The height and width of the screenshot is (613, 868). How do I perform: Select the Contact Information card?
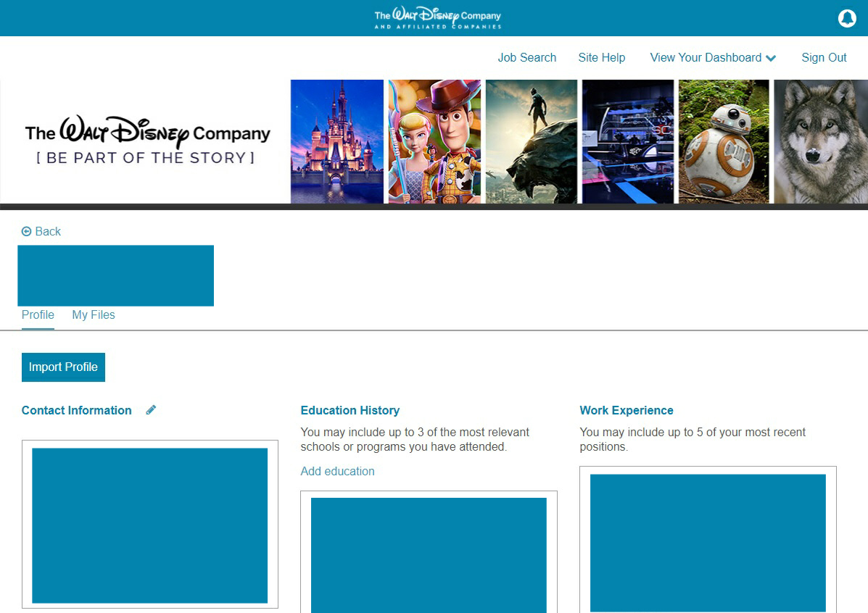pyautogui.click(x=149, y=524)
